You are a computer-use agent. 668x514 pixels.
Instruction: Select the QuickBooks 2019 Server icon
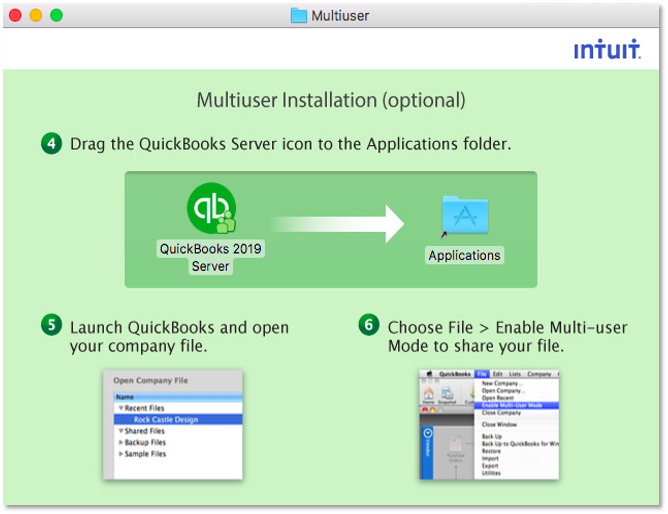(212, 208)
